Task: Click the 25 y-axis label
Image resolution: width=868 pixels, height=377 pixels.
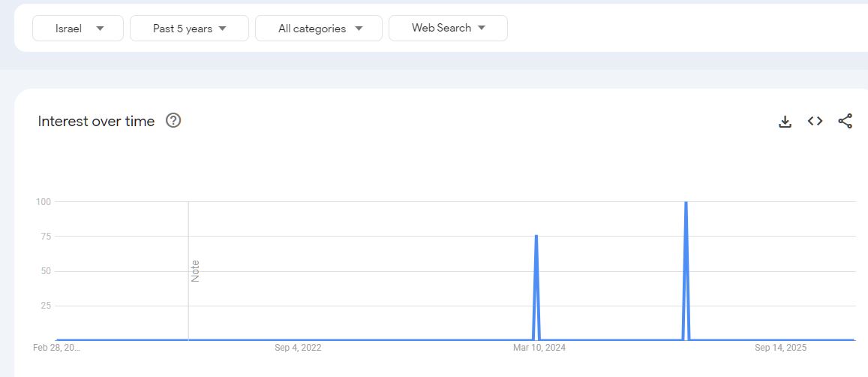Action: (x=47, y=306)
